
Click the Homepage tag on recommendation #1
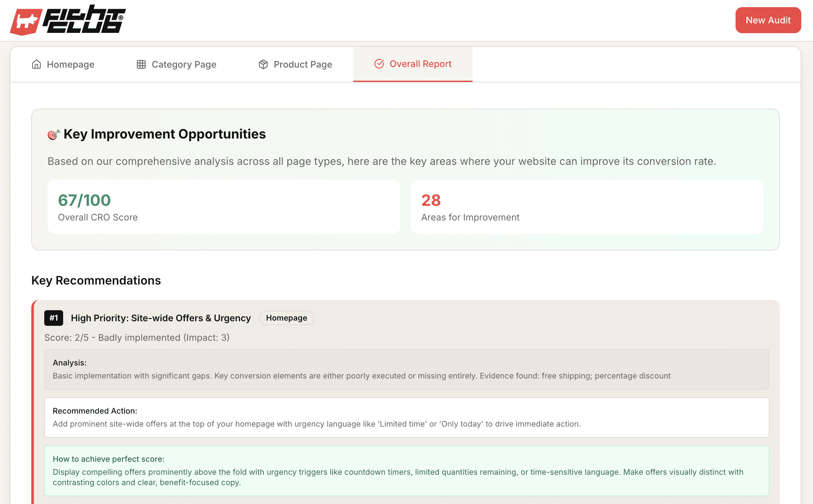286,318
